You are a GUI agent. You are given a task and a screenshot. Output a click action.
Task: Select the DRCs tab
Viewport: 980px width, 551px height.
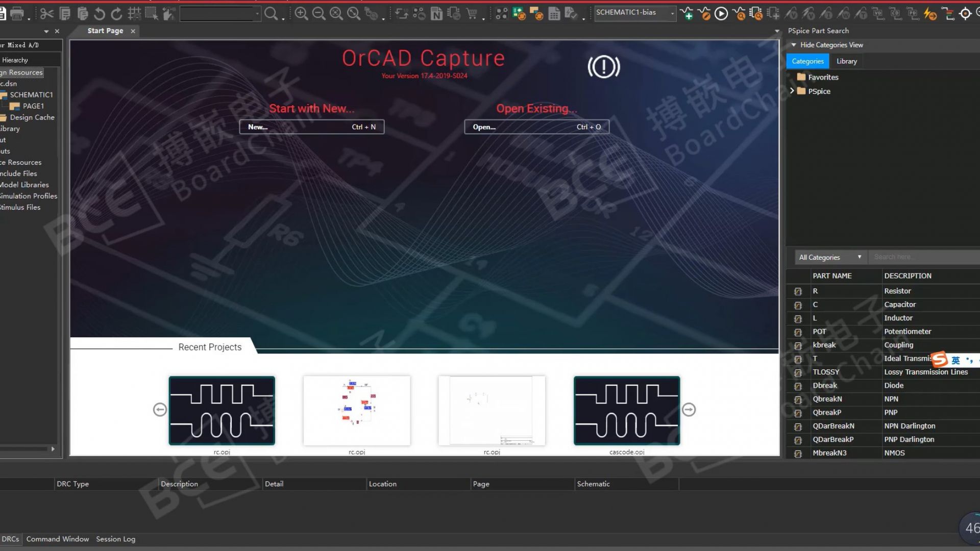click(10, 539)
